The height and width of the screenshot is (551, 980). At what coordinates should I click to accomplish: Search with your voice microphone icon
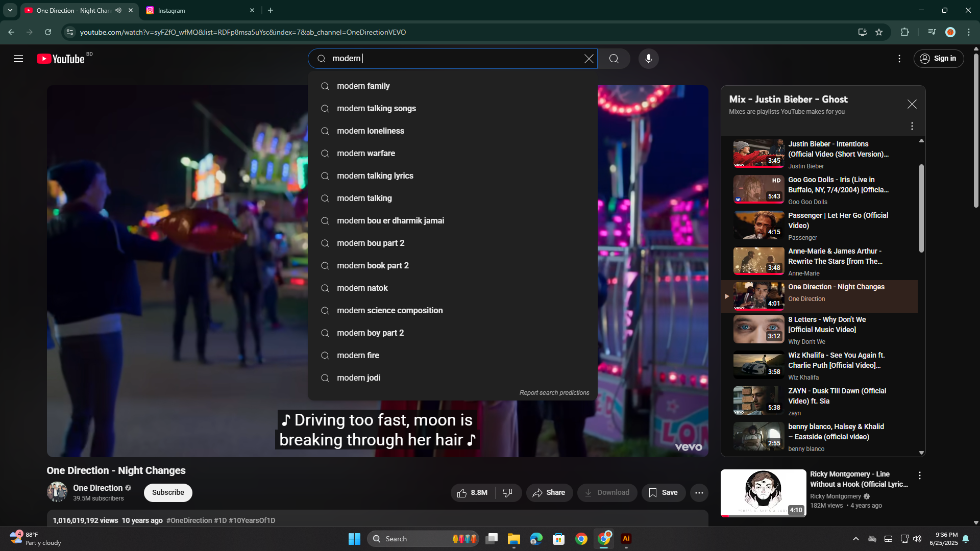tap(648, 59)
